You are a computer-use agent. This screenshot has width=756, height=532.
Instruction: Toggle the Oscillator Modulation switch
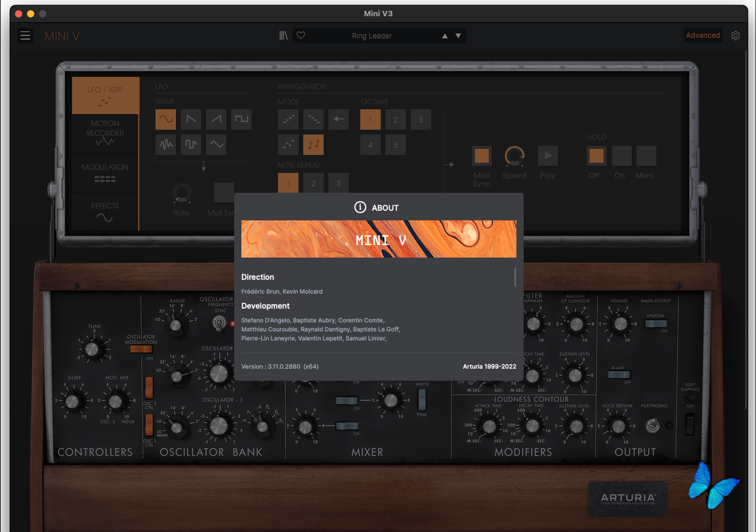click(141, 349)
